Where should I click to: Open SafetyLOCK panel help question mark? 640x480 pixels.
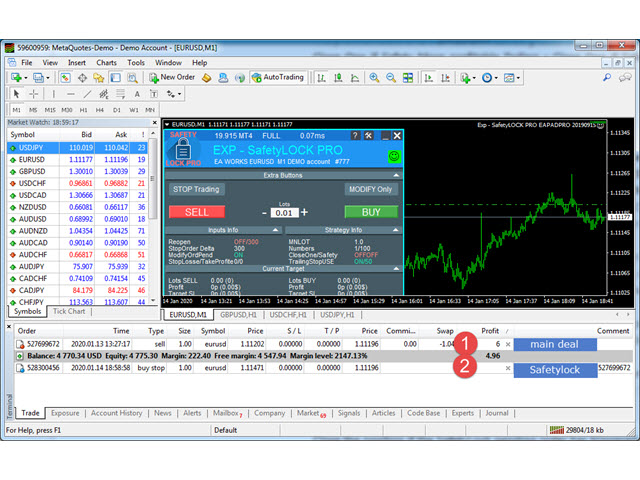[356, 136]
